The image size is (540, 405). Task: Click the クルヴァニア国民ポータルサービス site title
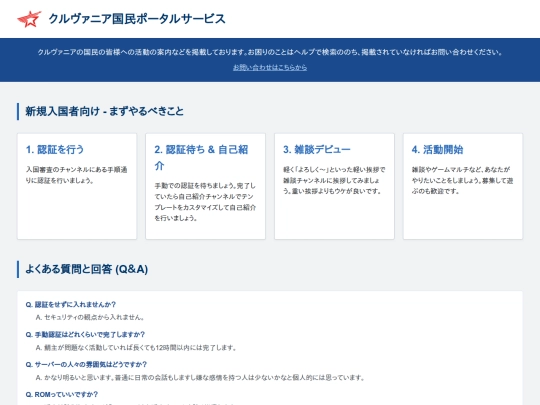(137, 19)
